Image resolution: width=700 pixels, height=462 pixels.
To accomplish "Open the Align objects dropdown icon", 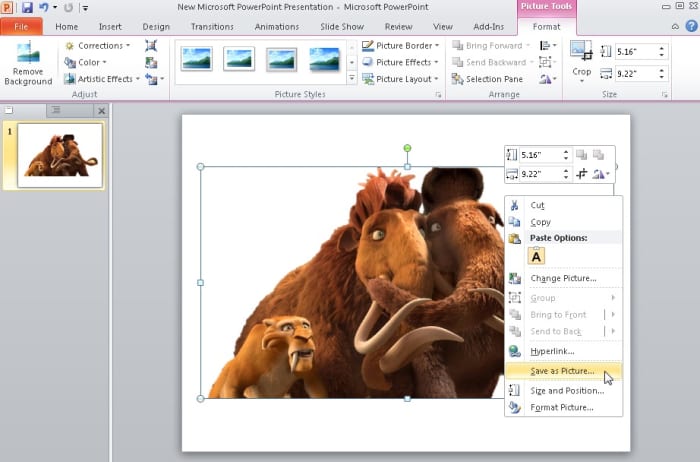I will tap(548, 46).
